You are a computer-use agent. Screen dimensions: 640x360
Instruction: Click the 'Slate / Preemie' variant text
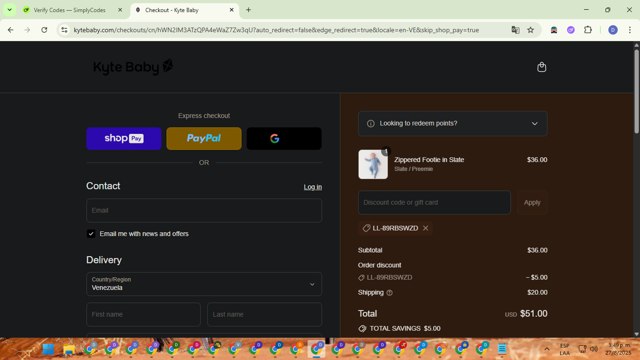click(413, 169)
